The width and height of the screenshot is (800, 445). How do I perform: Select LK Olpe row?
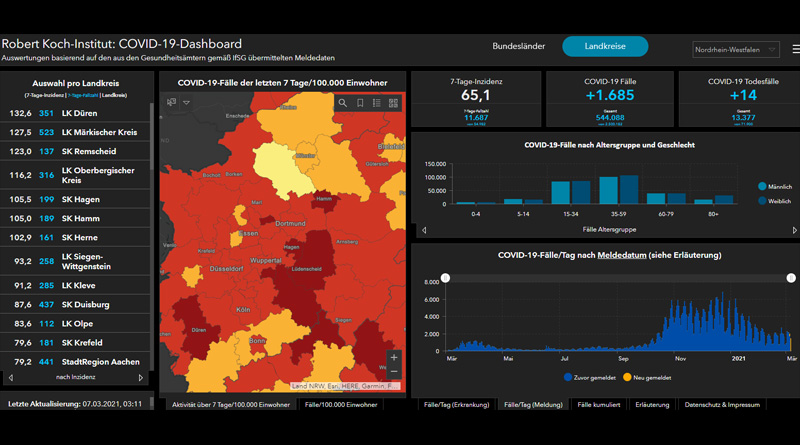[75, 324]
